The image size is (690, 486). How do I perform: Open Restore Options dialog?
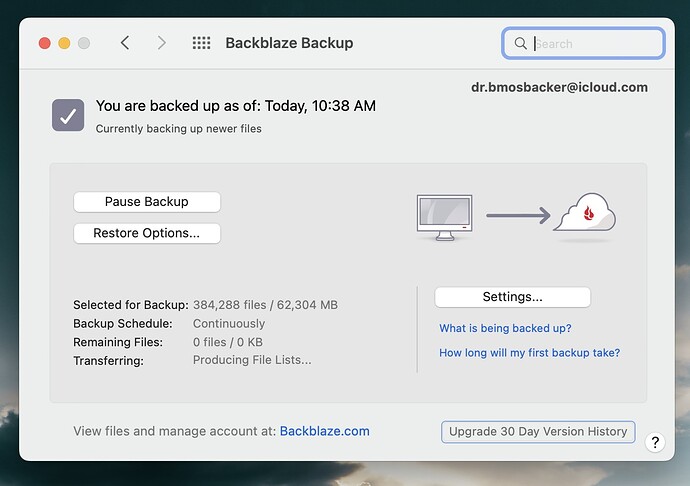(147, 233)
